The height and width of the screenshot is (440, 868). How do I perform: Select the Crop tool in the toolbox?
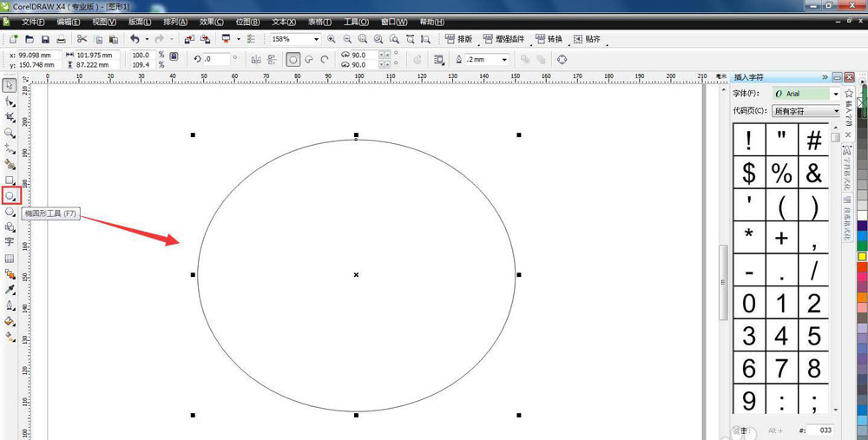click(x=10, y=116)
